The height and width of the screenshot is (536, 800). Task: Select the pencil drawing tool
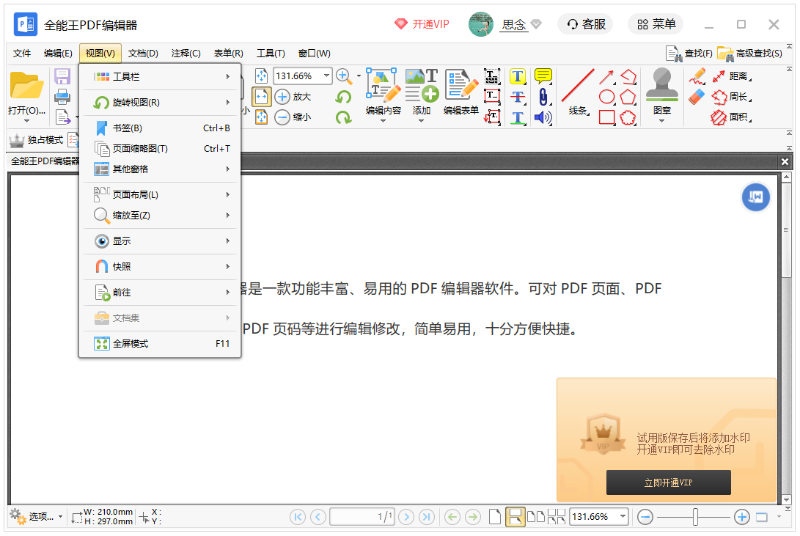tap(696, 76)
